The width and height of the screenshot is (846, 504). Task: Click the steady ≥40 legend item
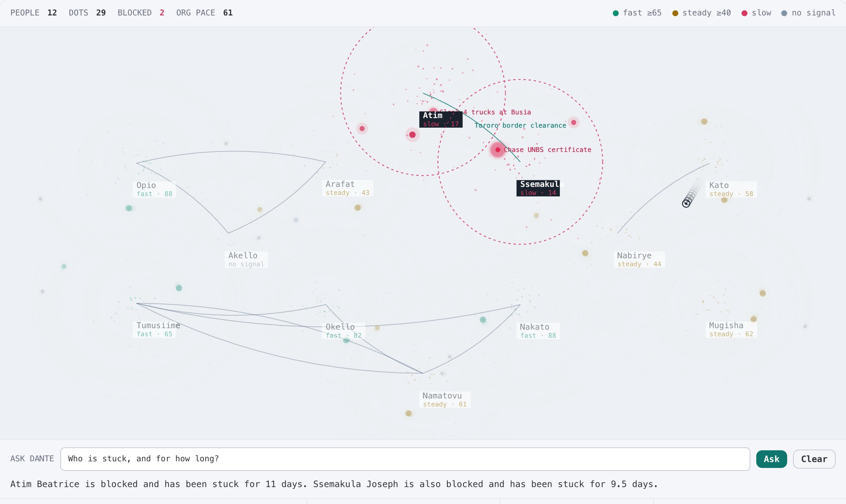tap(701, 13)
